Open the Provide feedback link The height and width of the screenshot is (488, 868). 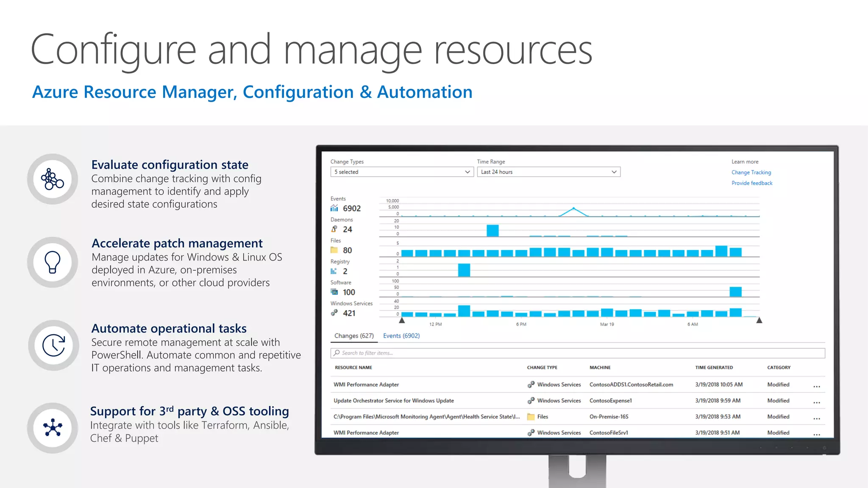(x=752, y=183)
